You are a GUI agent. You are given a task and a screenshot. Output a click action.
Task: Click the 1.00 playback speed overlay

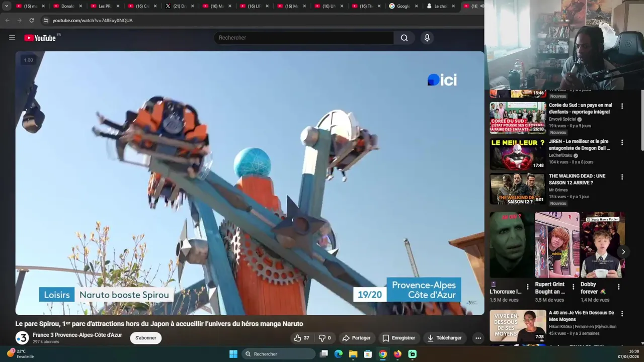click(x=28, y=60)
